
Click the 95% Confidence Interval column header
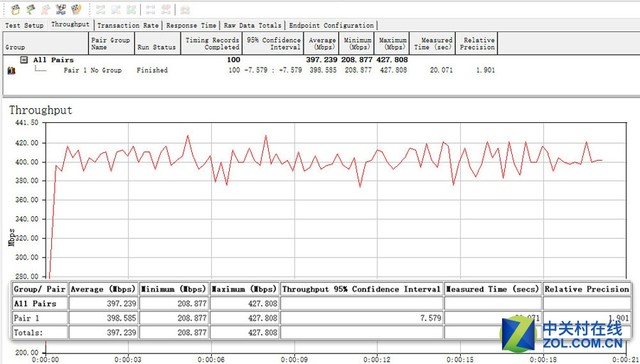273,43
